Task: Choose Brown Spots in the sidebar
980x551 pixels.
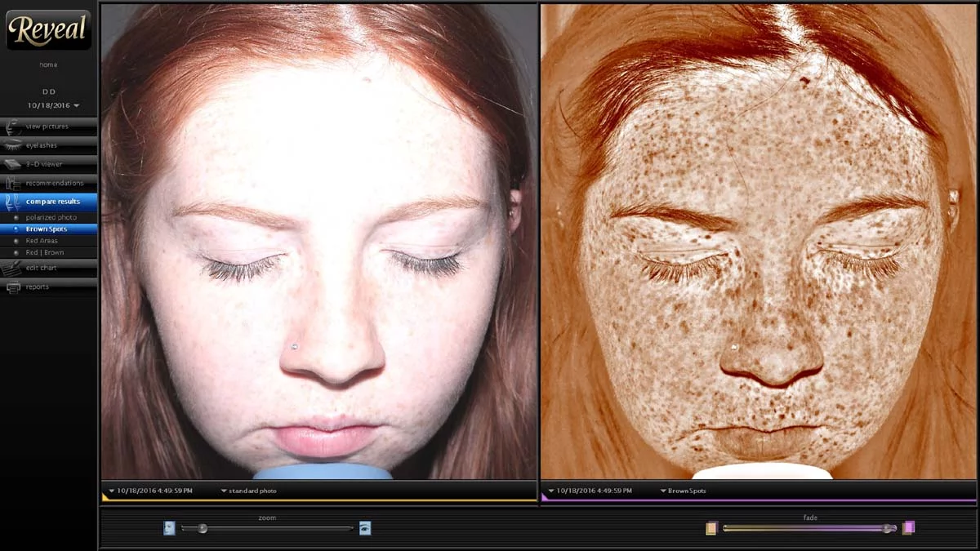Action: (x=47, y=229)
